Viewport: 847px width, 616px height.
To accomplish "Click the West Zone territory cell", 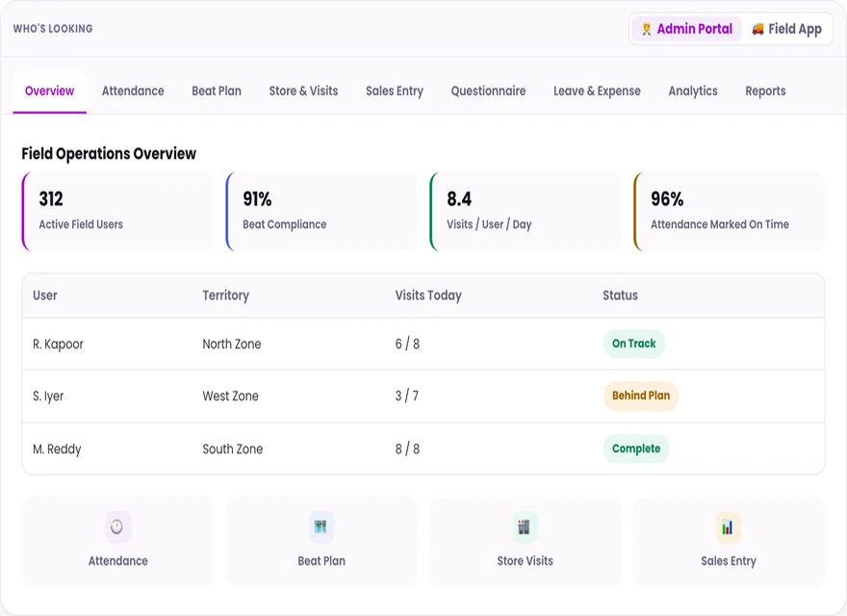I will (x=231, y=397).
